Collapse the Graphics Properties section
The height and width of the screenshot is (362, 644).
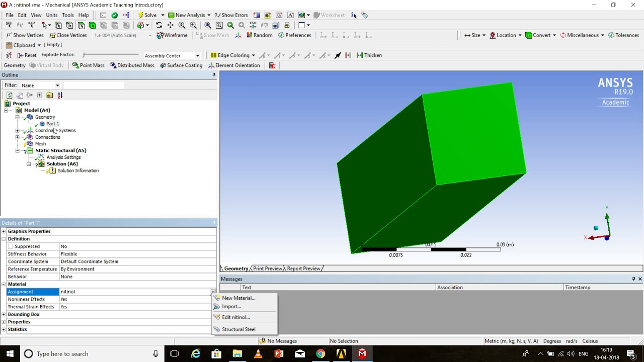4,231
